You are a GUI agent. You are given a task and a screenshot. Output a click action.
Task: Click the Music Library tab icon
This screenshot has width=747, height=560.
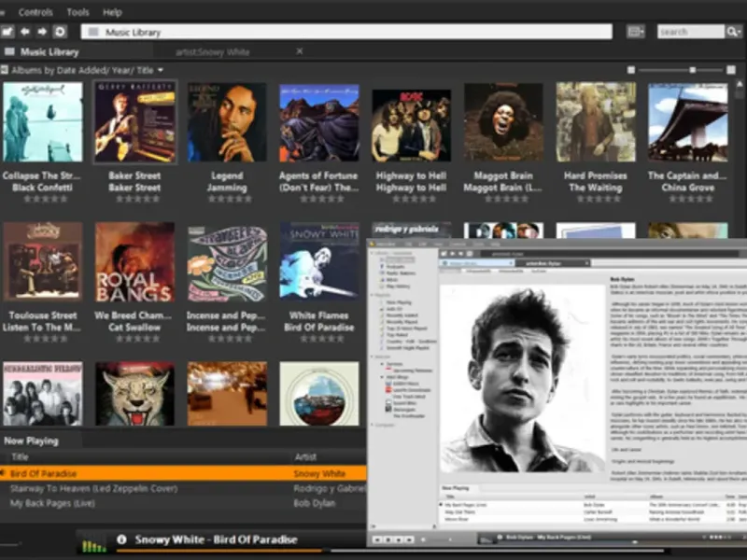pos(9,51)
